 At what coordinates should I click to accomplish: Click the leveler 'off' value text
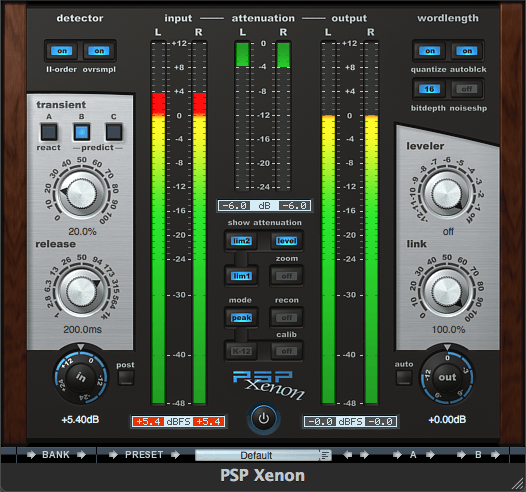448,231
